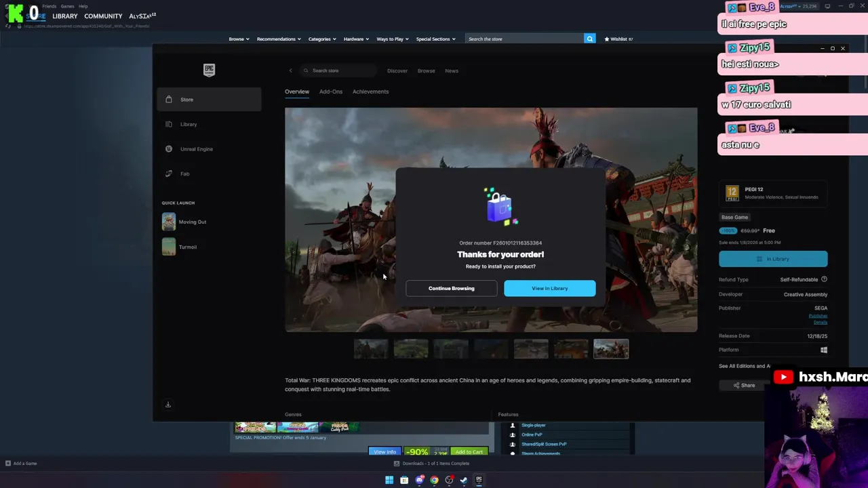Launch Moving Out from Quick Launch
The image size is (868, 488).
tap(184, 222)
